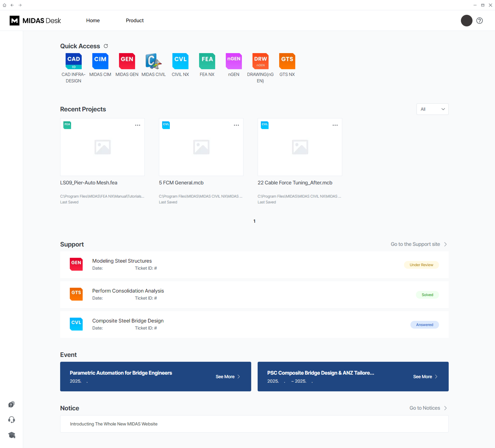Switch to the Home tab
The width and height of the screenshot is (495, 448).
93,20
